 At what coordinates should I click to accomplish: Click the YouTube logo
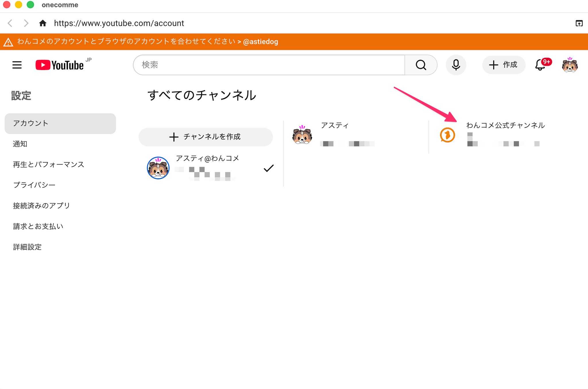[x=60, y=65]
